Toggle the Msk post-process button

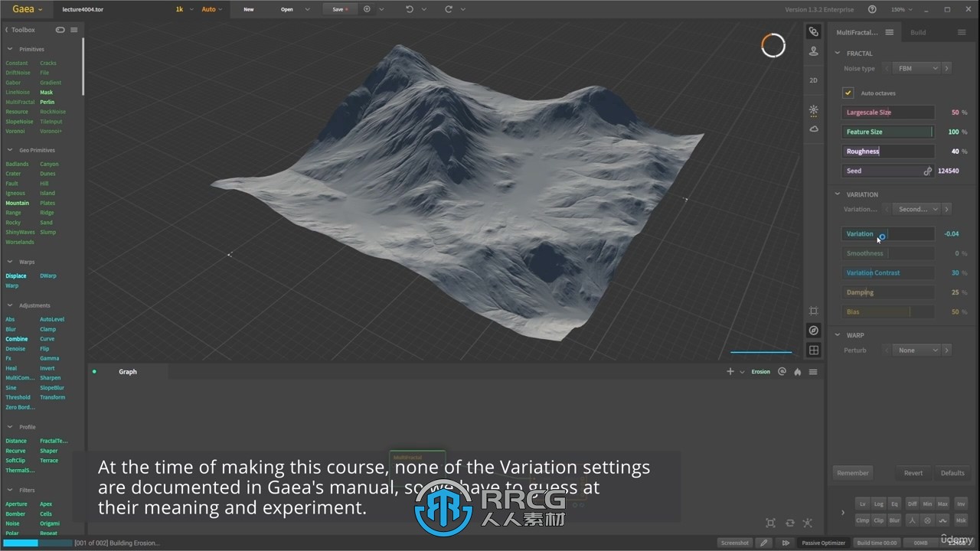(961, 520)
